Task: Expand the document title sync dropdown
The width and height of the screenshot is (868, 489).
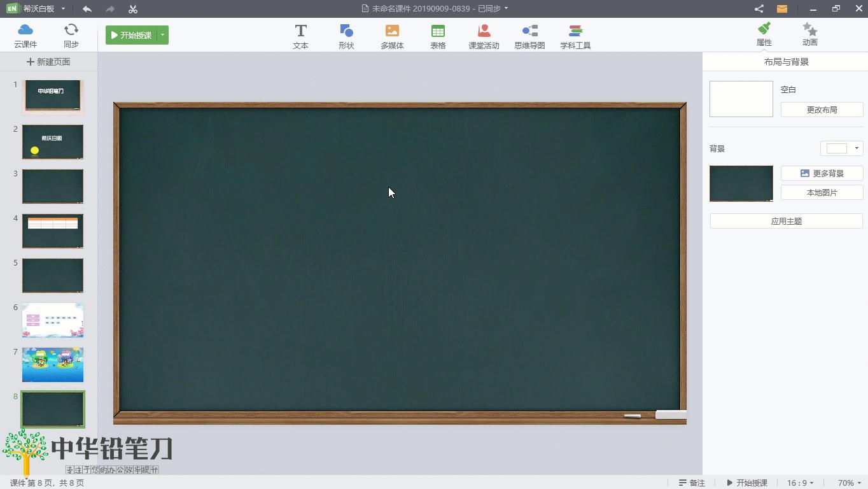Action: pyautogui.click(x=507, y=8)
